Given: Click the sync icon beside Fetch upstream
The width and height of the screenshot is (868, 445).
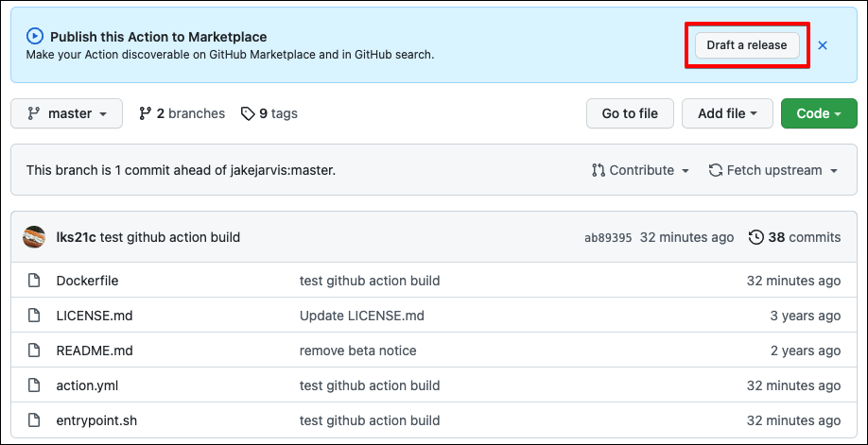Looking at the screenshot, I should tap(716, 170).
